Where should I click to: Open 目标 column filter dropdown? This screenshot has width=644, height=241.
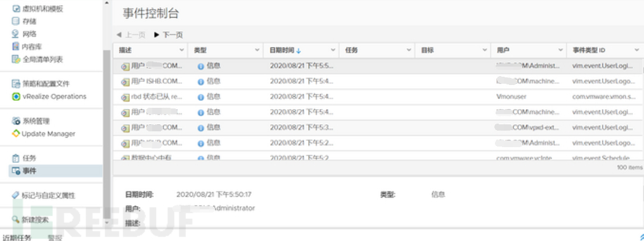[485, 50]
